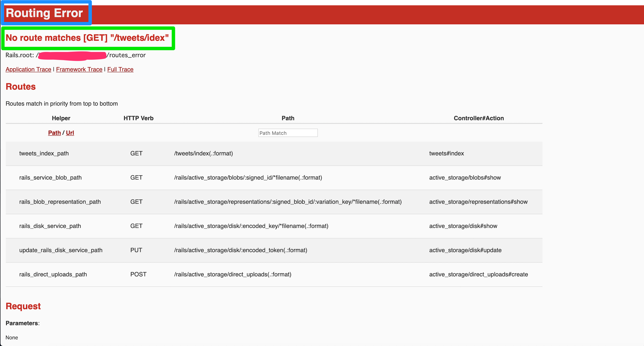Click the Routing Error header title
This screenshot has height=346, width=644.
[x=44, y=13]
